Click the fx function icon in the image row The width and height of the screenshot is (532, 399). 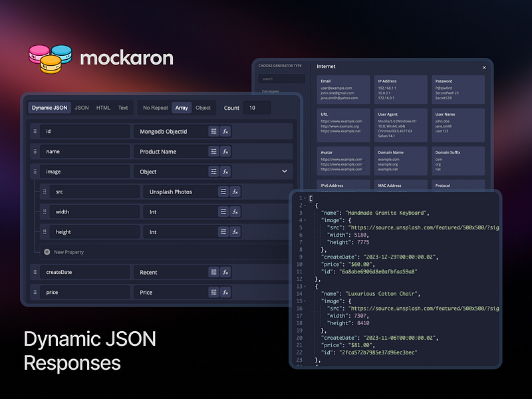[x=225, y=172]
